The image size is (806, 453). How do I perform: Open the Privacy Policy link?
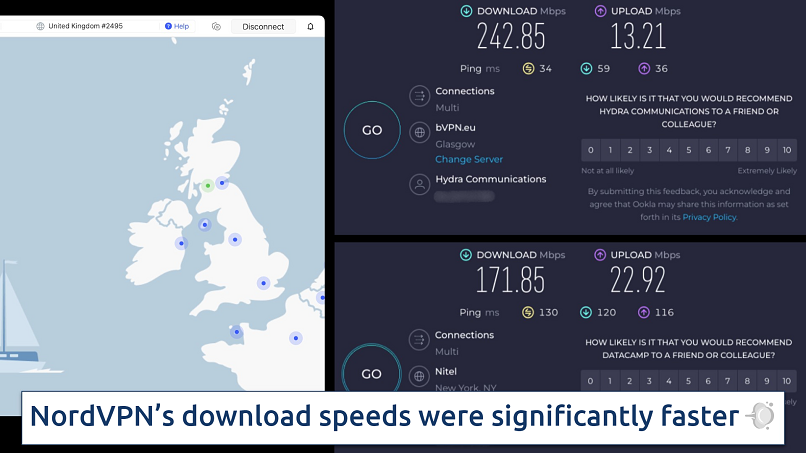[x=710, y=217]
